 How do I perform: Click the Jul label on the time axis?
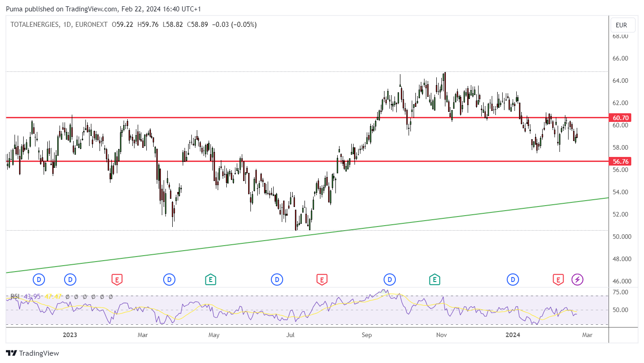[290, 335]
